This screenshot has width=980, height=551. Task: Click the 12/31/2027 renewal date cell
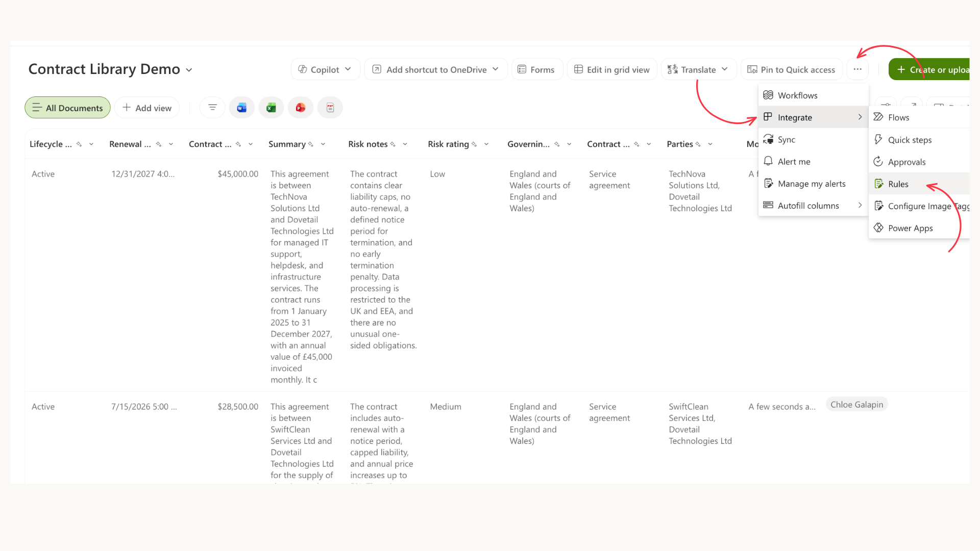[143, 174]
